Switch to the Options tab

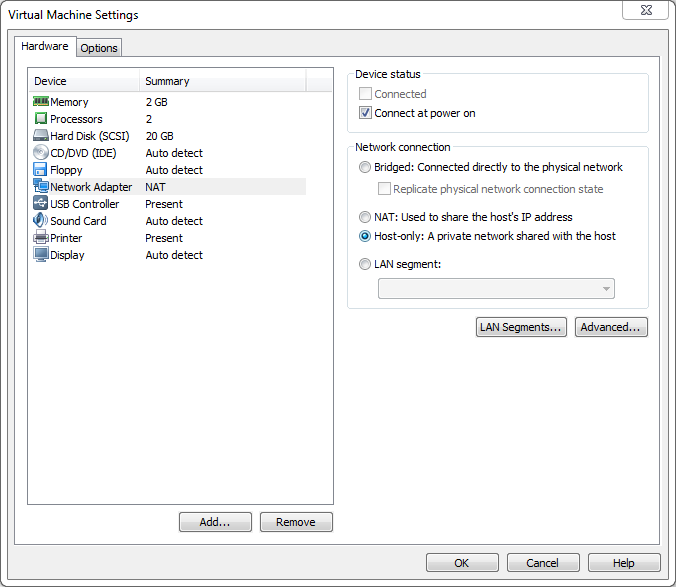(x=99, y=48)
